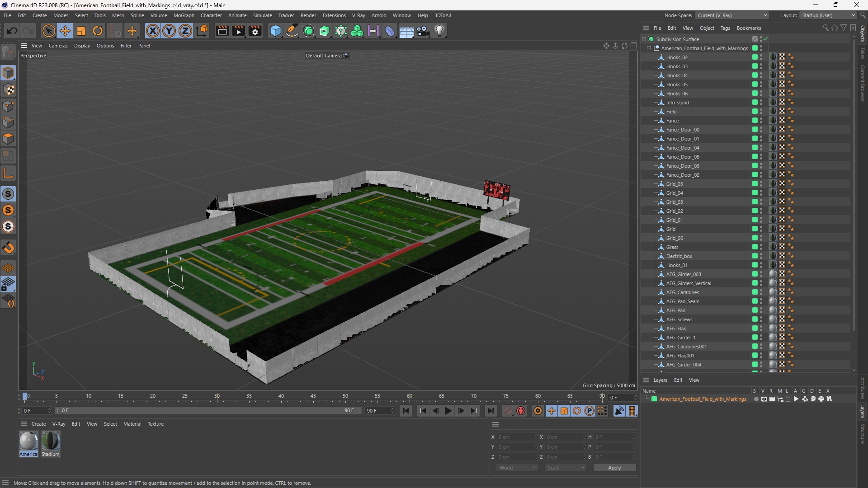Jump to start of animation
The height and width of the screenshot is (488, 868).
click(406, 411)
